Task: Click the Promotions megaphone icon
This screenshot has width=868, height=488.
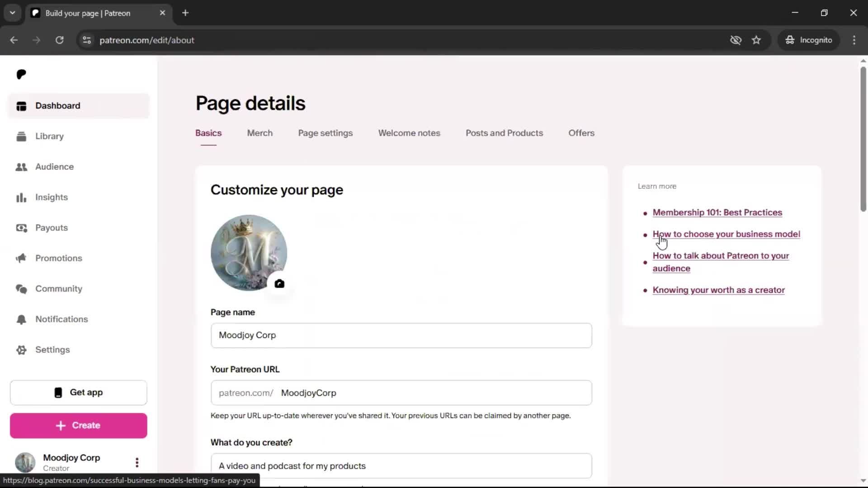Action: (21, 258)
